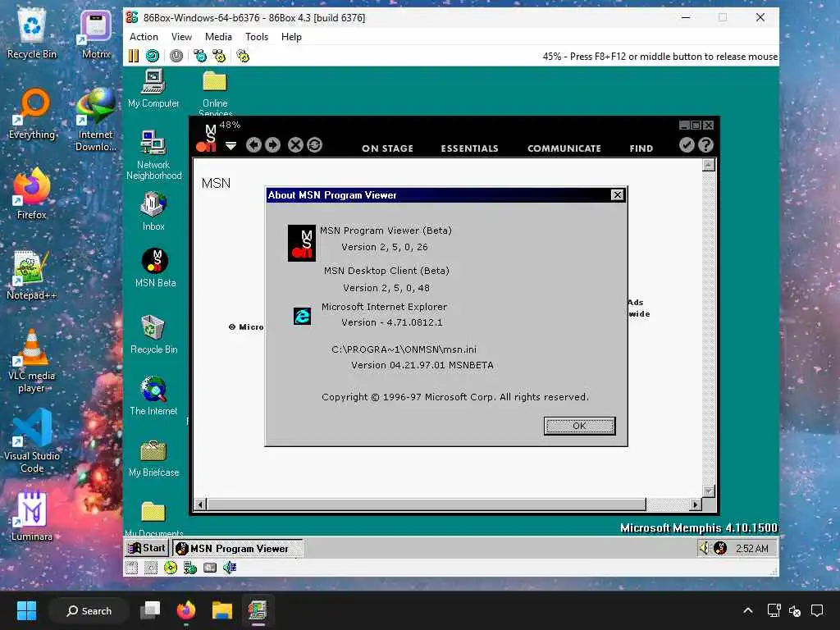Open host Recycle Bin desktop icon

click(32, 34)
